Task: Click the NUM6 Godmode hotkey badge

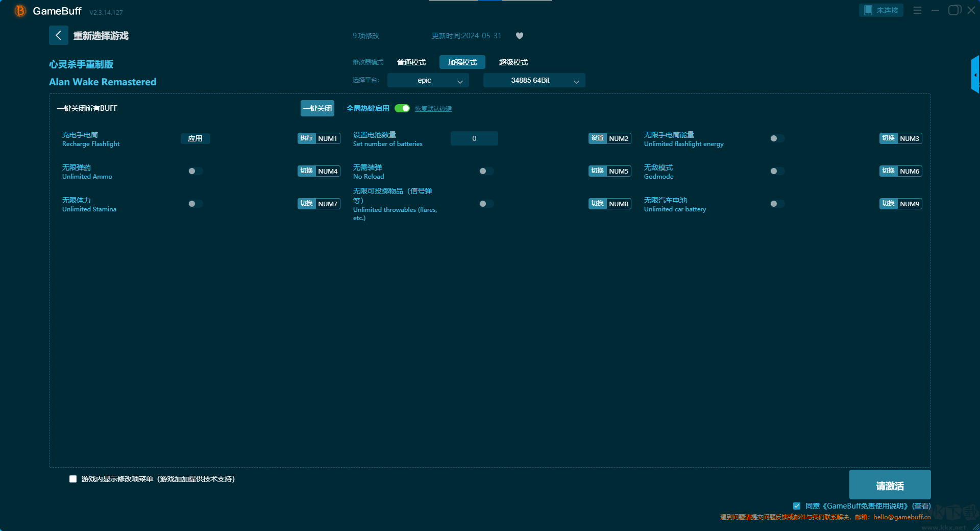Action: click(x=909, y=171)
